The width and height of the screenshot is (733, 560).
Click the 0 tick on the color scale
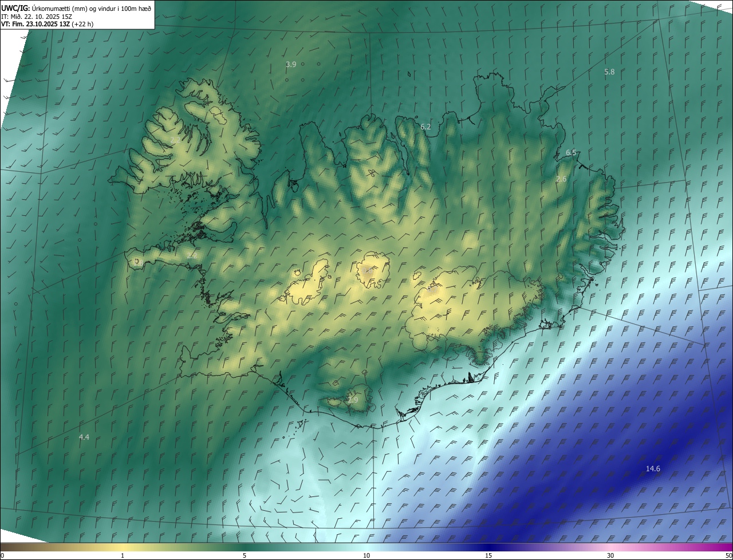click(x=2, y=555)
